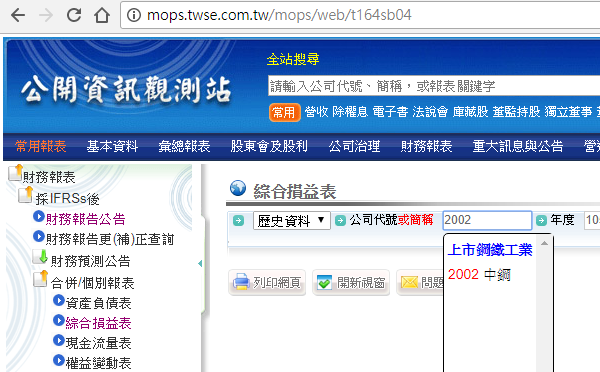600x372 pixels.
Task: Click the envelope 問題 button
Action: tap(420, 283)
